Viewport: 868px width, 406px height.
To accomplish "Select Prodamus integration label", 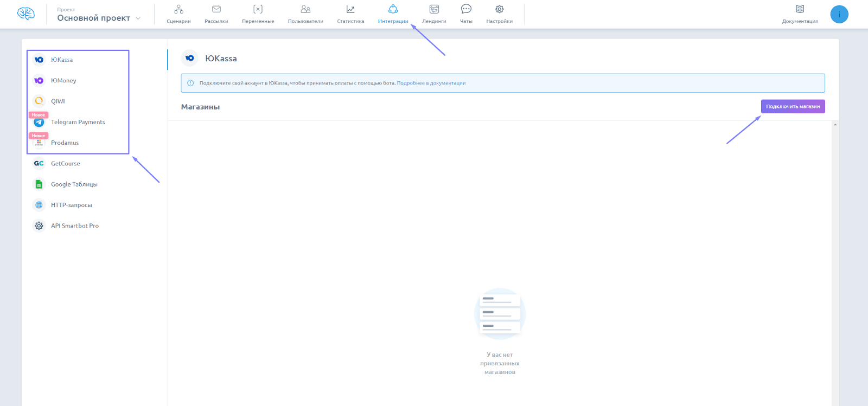I will pyautogui.click(x=65, y=143).
